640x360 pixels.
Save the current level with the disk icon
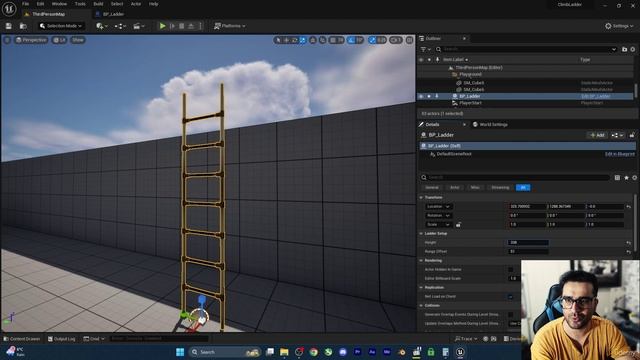pyautogui.click(x=9, y=26)
